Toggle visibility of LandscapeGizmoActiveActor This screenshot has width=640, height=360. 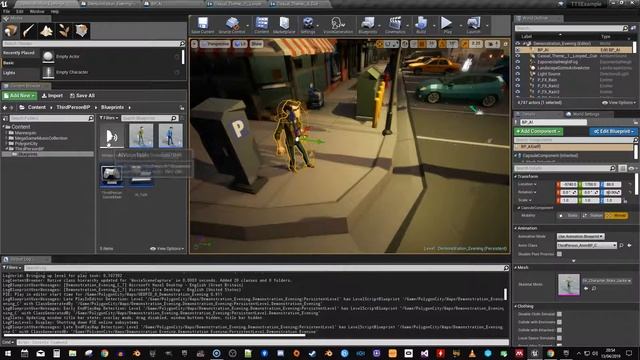click(x=518, y=68)
